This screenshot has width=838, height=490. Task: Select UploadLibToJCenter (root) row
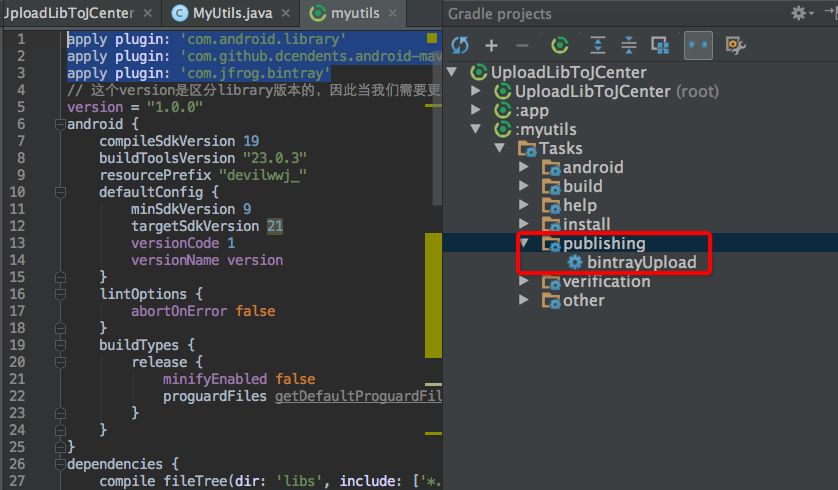(640, 91)
